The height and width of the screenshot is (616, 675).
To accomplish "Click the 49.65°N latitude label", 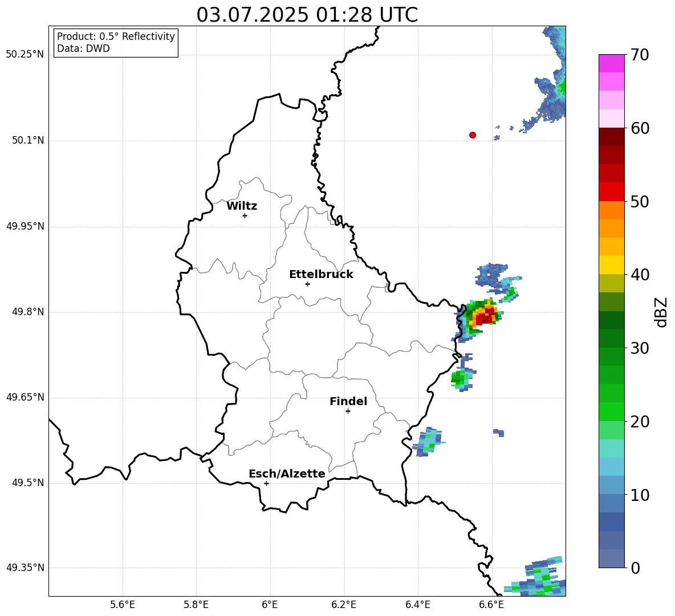I will [25, 397].
